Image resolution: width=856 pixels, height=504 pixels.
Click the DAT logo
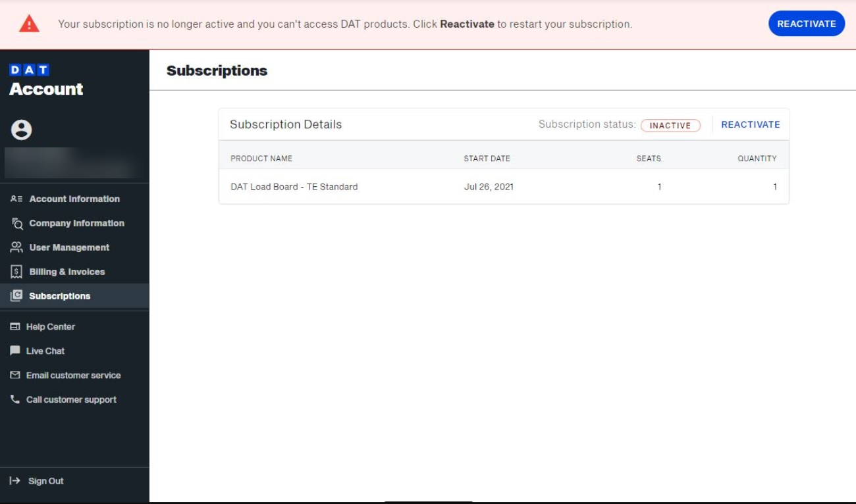[x=29, y=68]
